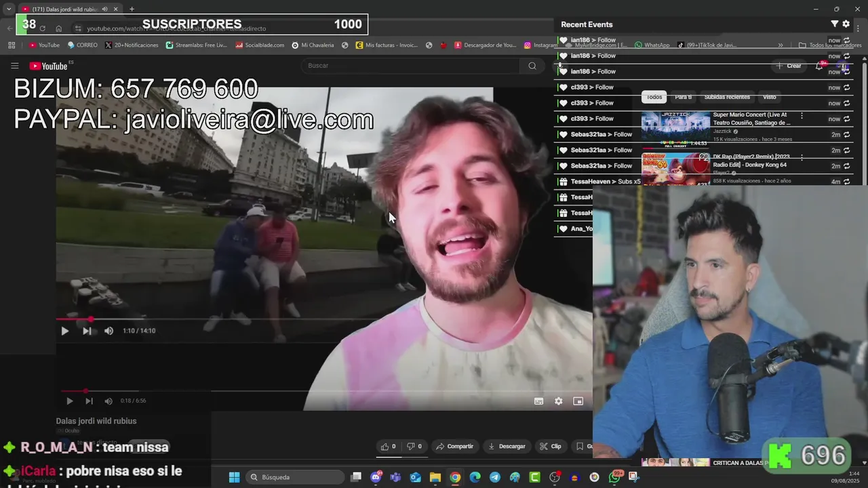Mute audio on the Dalas jordi tab
868x488 pixels.
pos(104,9)
